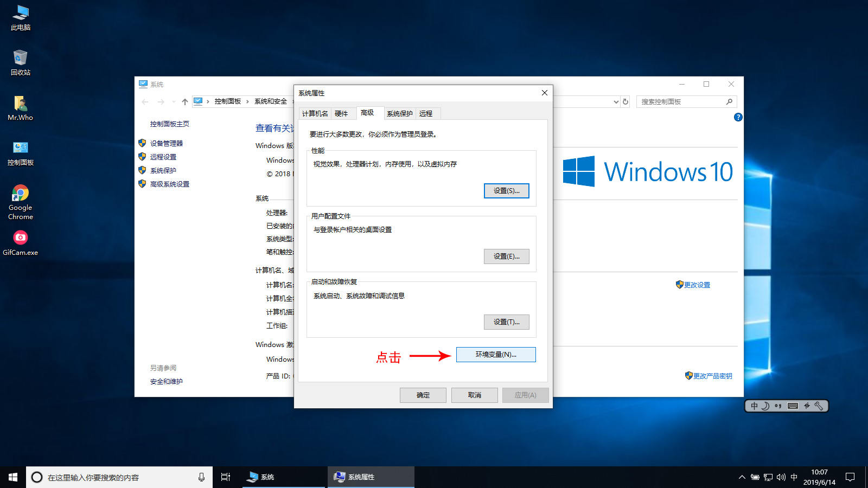Expand the recent locations arrow in 系统 window

point(174,101)
